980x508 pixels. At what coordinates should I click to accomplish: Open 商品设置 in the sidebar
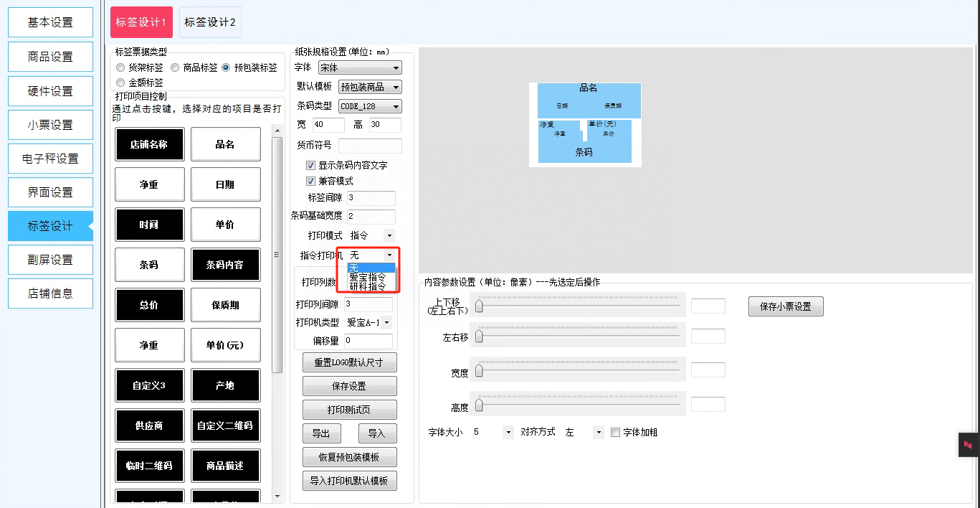pos(50,57)
